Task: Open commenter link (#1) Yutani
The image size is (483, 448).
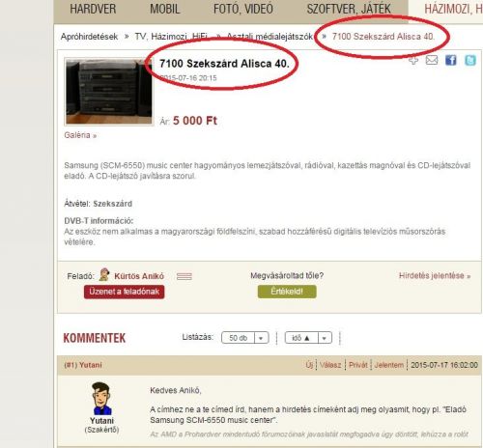Action: [x=83, y=365]
